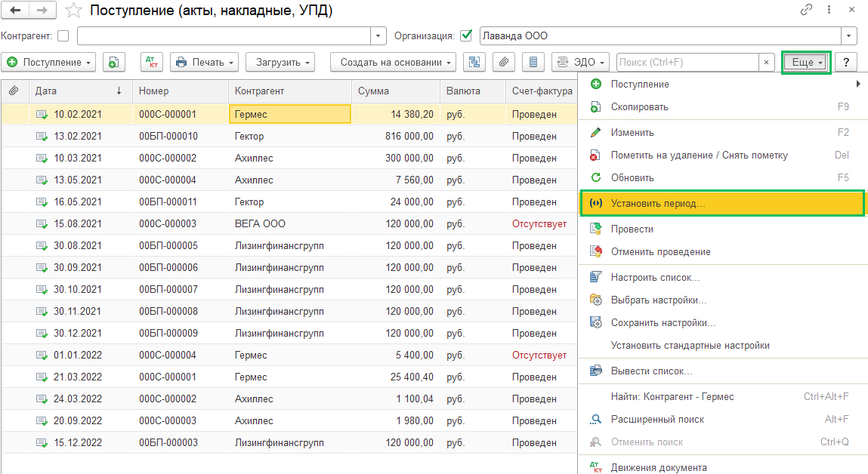Click the copy document icon in toolbar
This screenshot has width=868, height=474.
[x=113, y=63]
